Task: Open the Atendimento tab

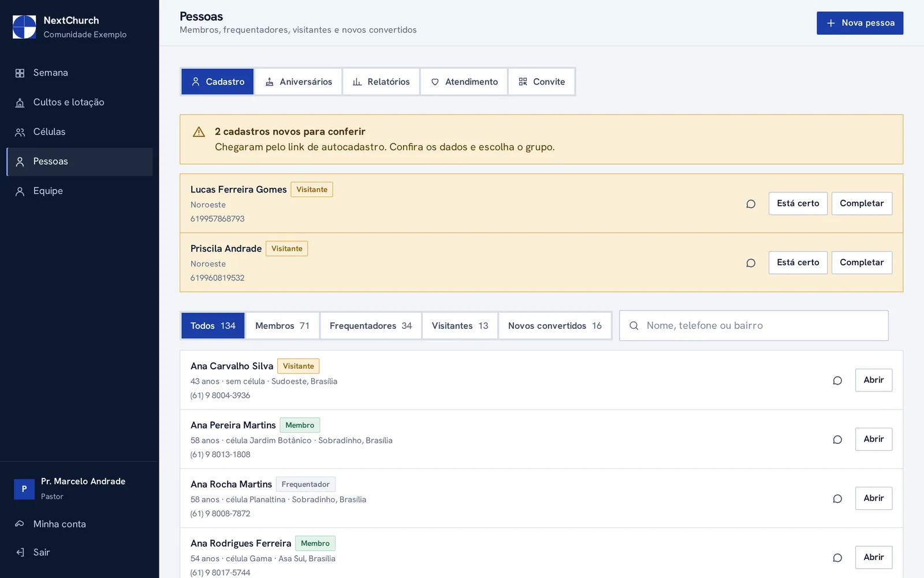Action: 464,81
